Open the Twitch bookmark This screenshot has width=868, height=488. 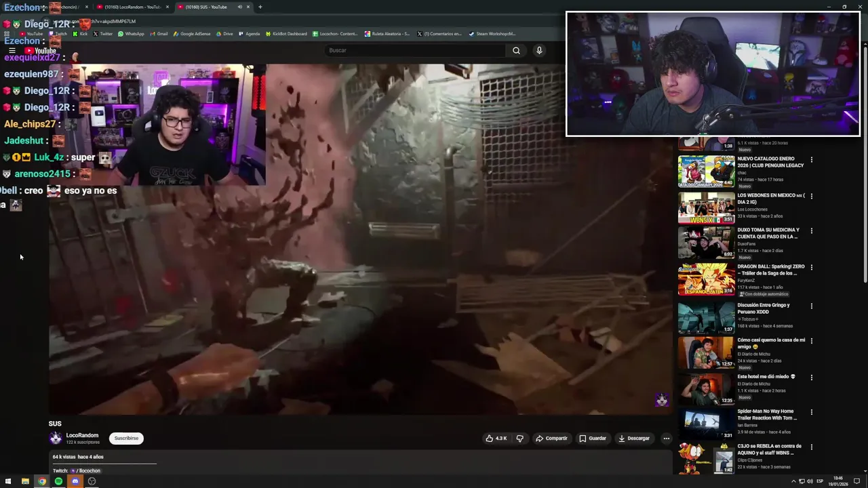(58, 34)
